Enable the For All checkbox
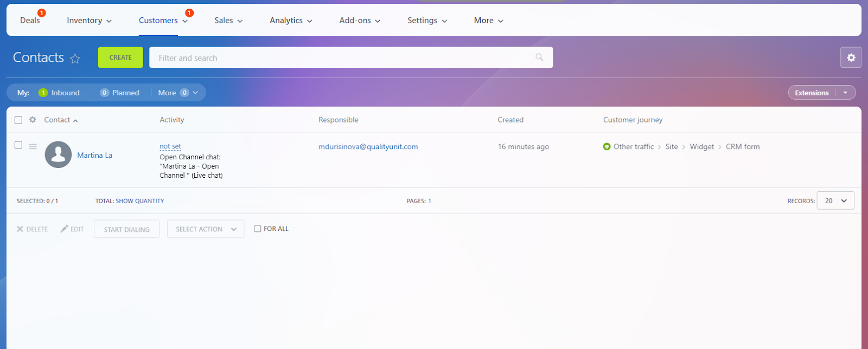 pyautogui.click(x=258, y=229)
